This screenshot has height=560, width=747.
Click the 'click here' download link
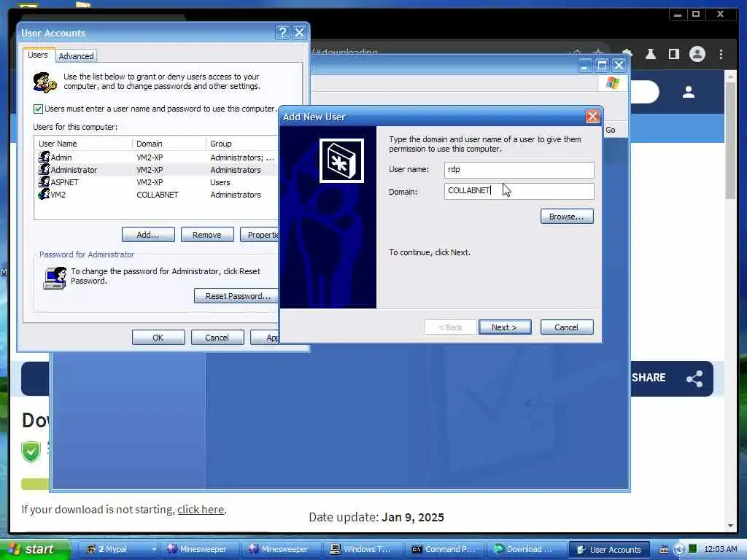(x=201, y=510)
